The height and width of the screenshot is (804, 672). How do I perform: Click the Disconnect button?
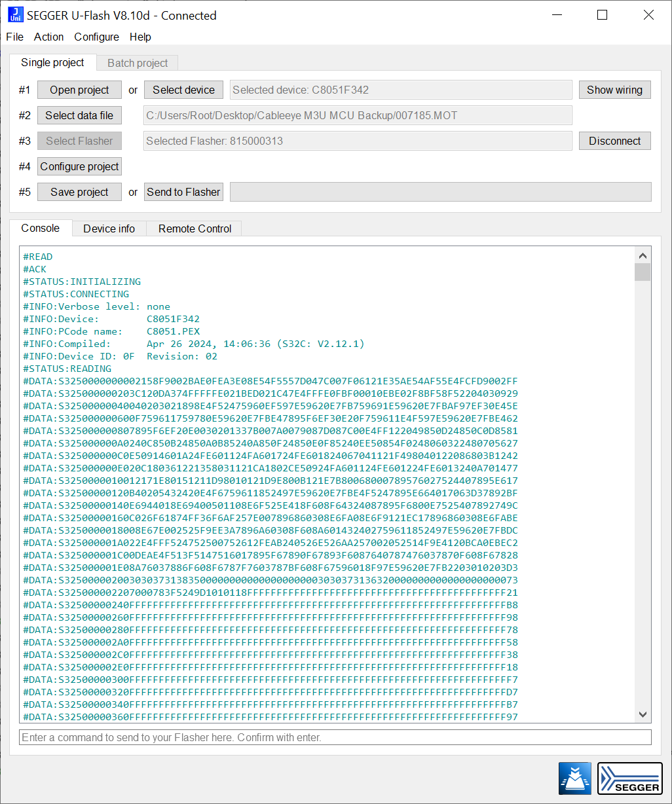614,141
